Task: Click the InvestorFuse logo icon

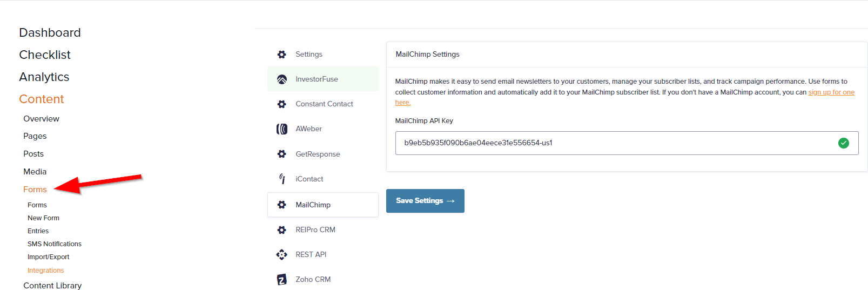Action: point(282,79)
